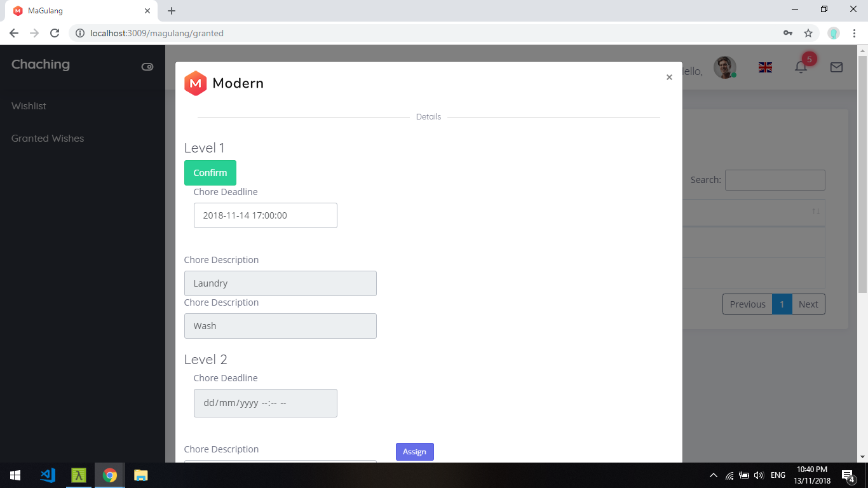The width and height of the screenshot is (868, 488).
Task: Click the green Confirm button
Action: tap(210, 173)
